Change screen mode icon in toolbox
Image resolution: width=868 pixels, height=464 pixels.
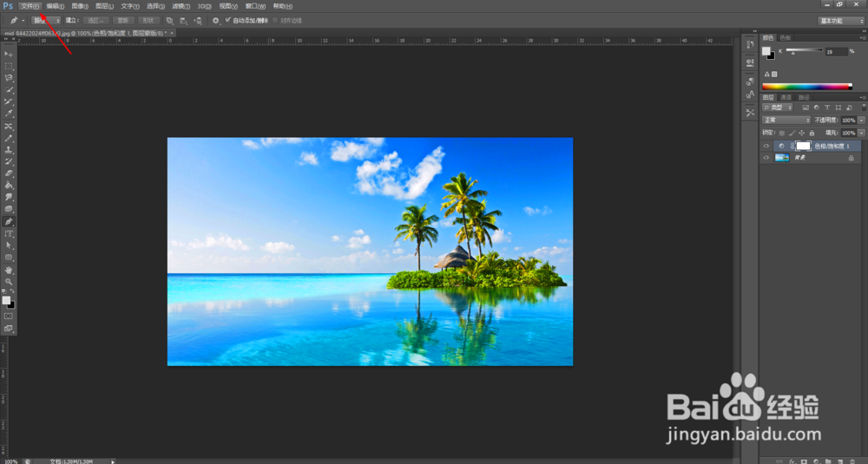click(x=9, y=329)
